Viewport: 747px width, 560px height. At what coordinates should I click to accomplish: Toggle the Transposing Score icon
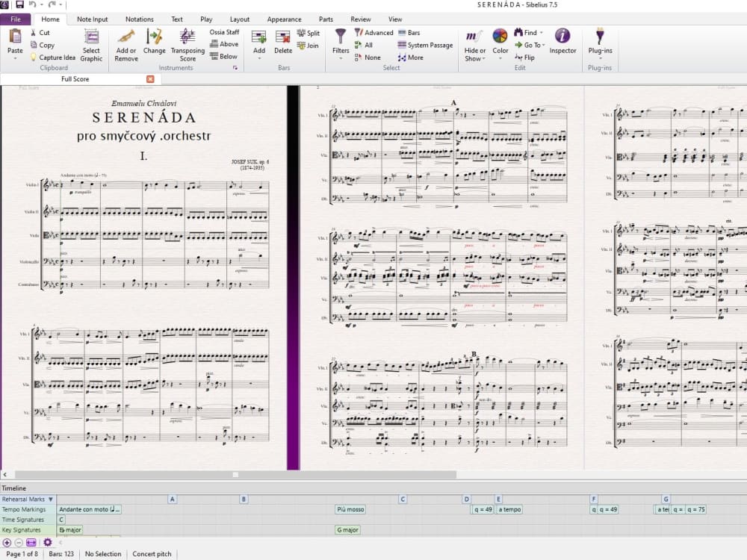point(187,37)
